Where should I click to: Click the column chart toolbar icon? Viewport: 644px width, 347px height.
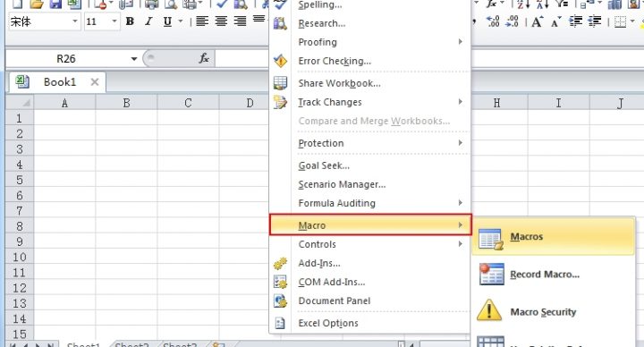pos(614,4)
